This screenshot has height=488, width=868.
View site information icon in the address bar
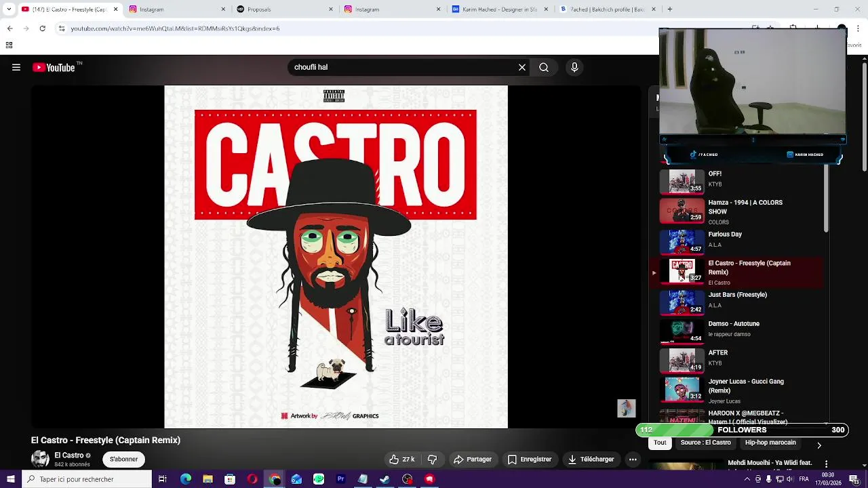[62, 28]
